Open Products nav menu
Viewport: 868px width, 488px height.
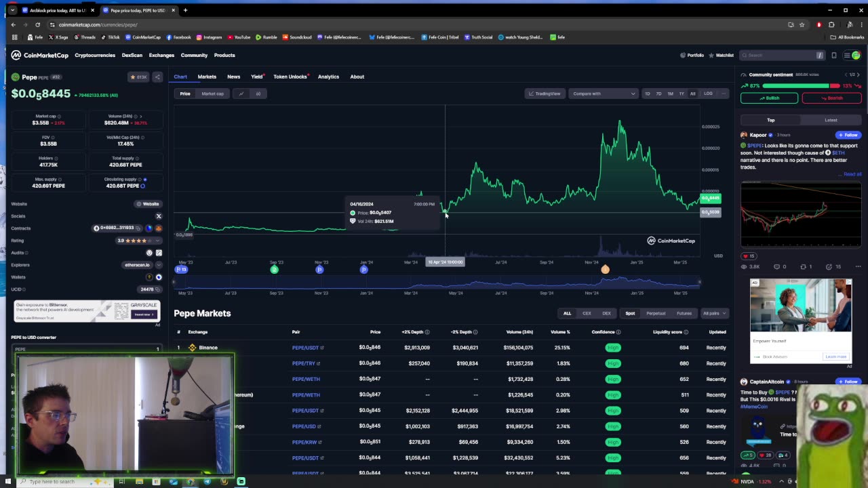(224, 56)
